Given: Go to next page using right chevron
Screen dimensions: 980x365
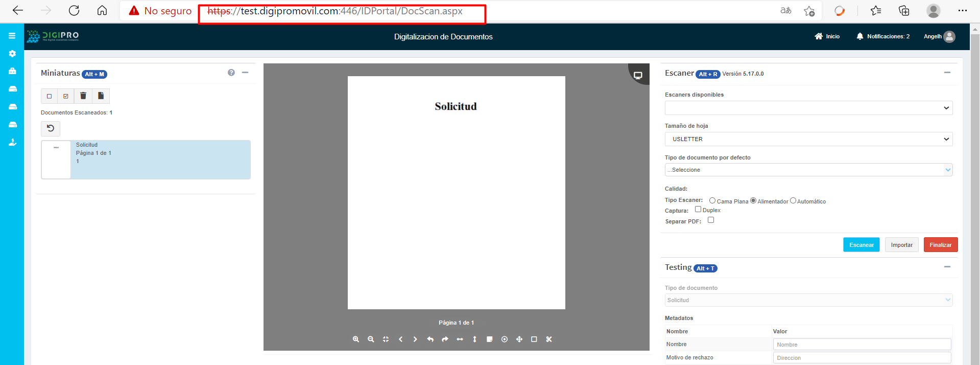Looking at the screenshot, I should (x=415, y=339).
